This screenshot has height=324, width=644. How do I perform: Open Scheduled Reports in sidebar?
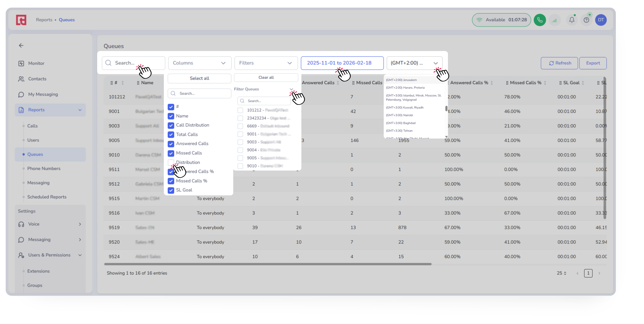47,197
